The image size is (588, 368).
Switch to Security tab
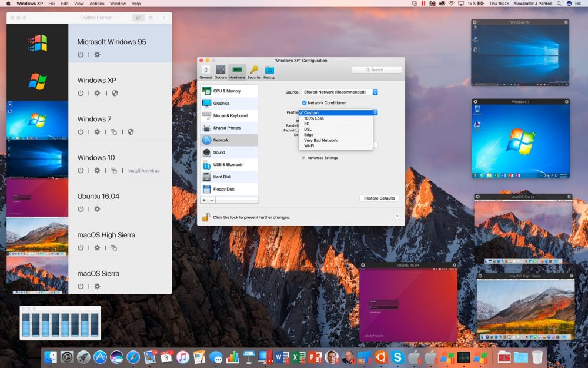pos(254,72)
